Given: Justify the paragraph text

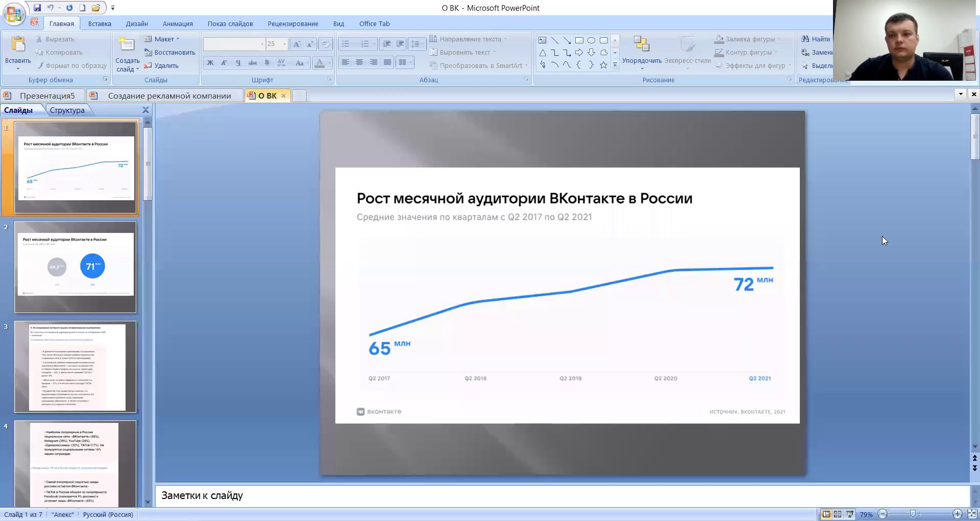Looking at the screenshot, I should pyautogui.click(x=387, y=62).
